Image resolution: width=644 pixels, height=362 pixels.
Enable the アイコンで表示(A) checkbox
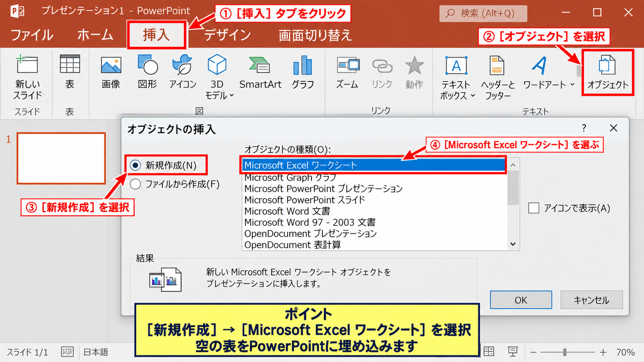[x=533, y=208]
